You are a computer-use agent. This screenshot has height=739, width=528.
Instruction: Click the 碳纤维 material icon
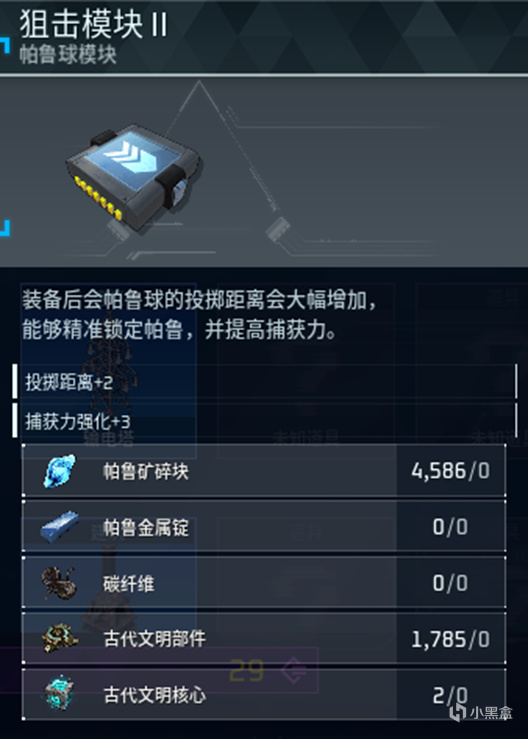click(59, 583)
